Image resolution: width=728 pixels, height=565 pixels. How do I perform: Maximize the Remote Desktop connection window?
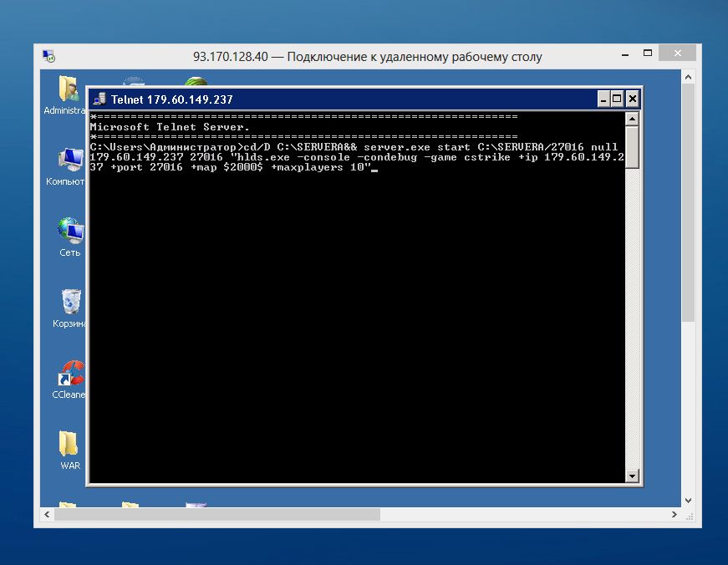[647, 53]
